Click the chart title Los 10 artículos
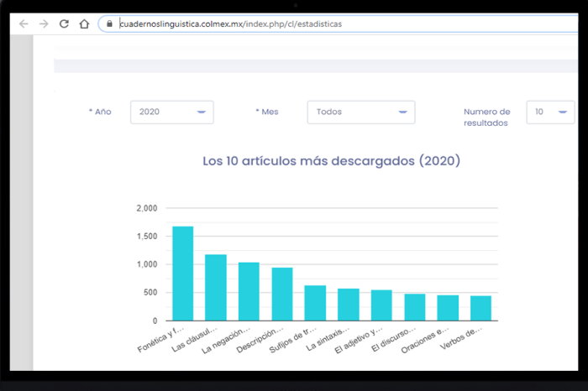This screenshot has height=391, width=588. (332, 160)
